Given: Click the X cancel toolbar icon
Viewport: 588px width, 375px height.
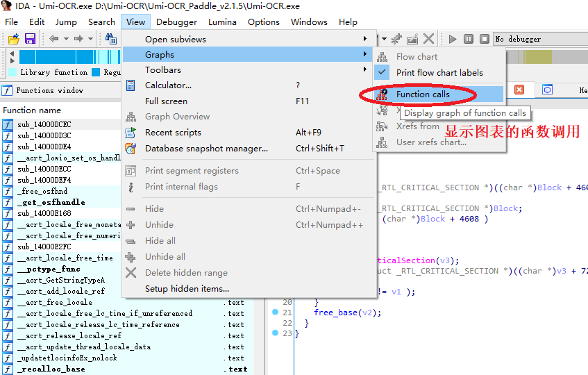Looking at the screenshot, I should point(428,39).
